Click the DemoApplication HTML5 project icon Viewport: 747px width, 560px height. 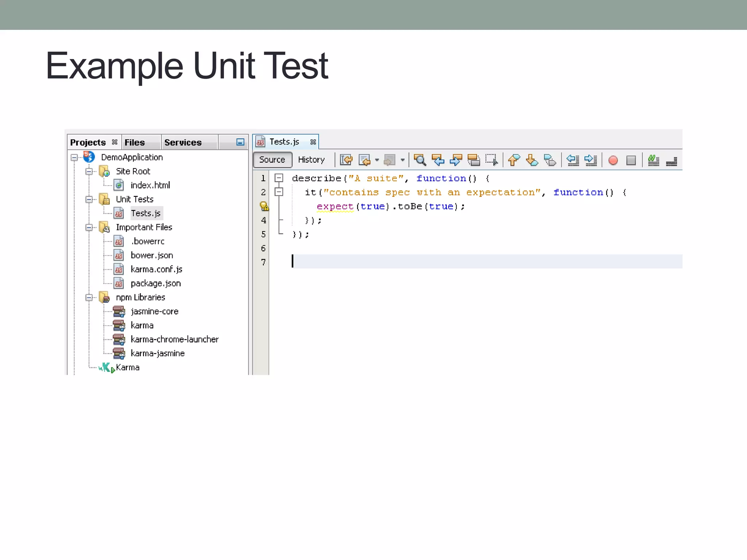(89, 157)
